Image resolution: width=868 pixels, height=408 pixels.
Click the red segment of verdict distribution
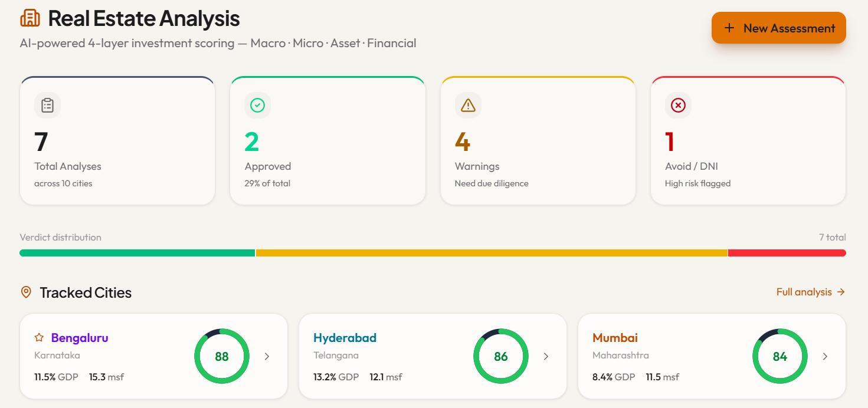787,253
